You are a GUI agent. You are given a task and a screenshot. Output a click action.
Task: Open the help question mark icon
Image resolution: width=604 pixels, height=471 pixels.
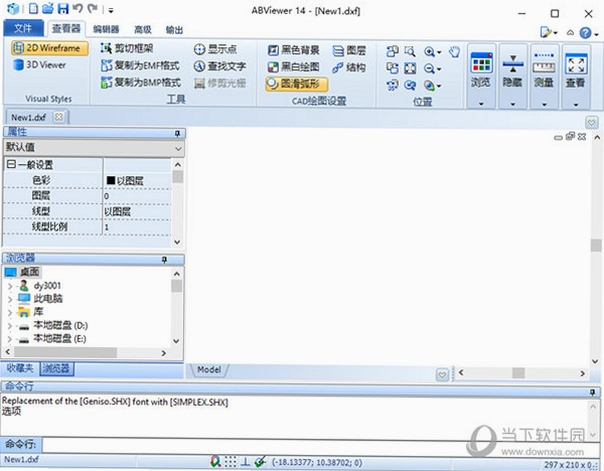click(x=586, y=33)
